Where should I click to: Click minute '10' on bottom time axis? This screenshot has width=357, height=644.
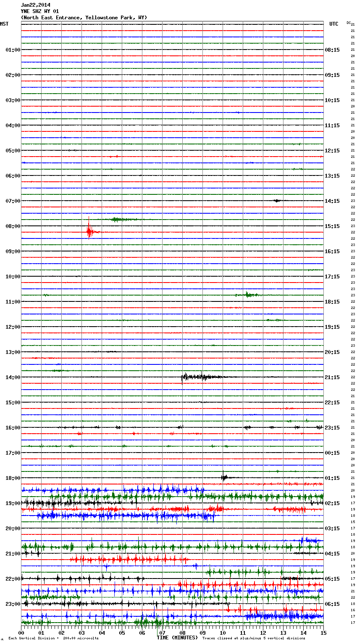[223, 633]
